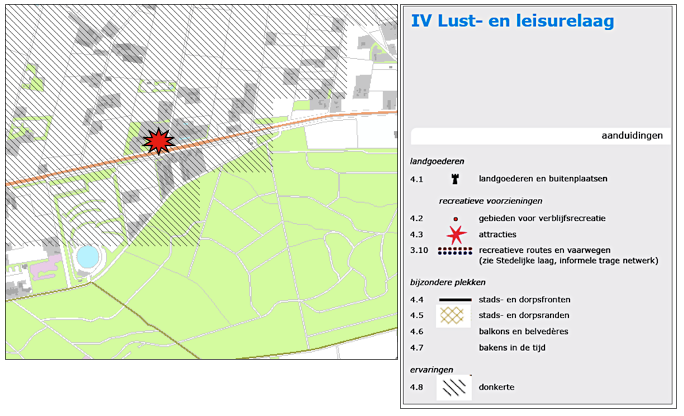Click the 'ervaringen' section heading
Screen dimensions: 684x416
431,370
